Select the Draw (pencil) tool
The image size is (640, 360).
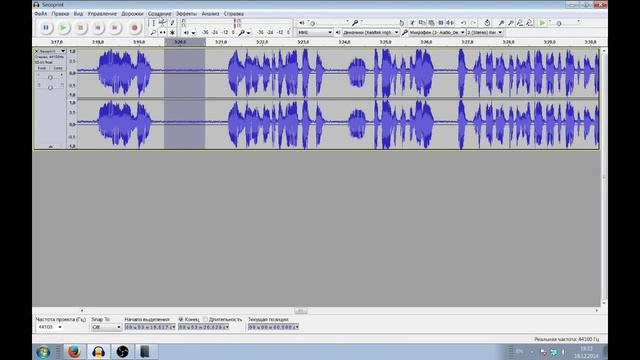[x=172, y=23]
